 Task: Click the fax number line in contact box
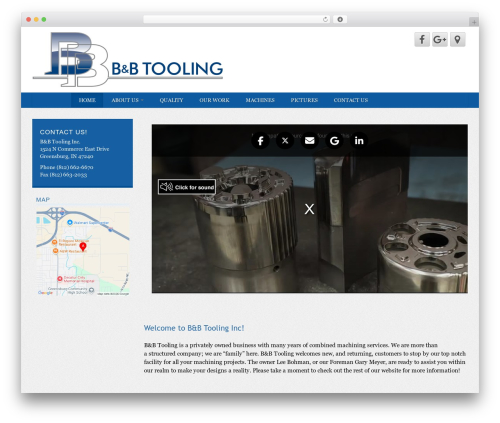click(x=63, y=175)
